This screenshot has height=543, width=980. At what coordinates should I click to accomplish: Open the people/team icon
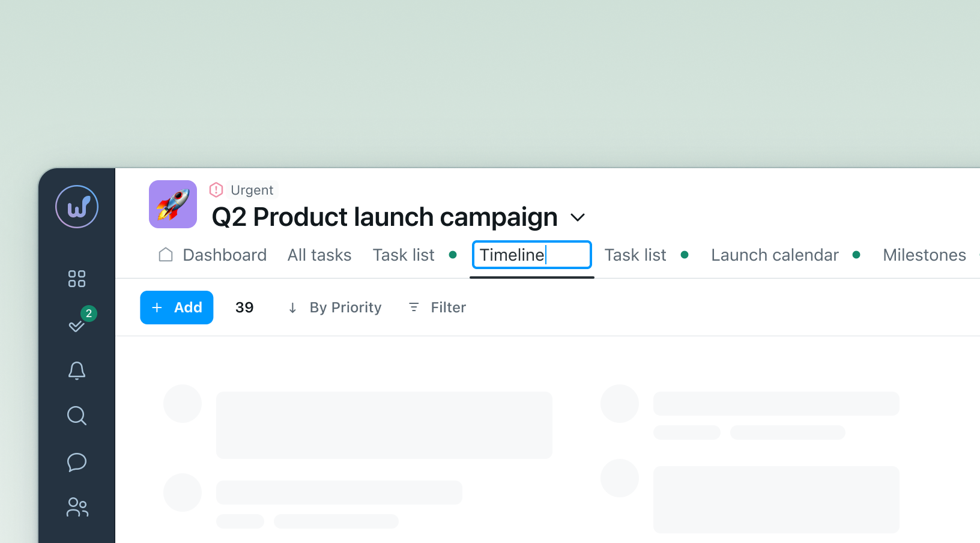click(x=77, y=508)
